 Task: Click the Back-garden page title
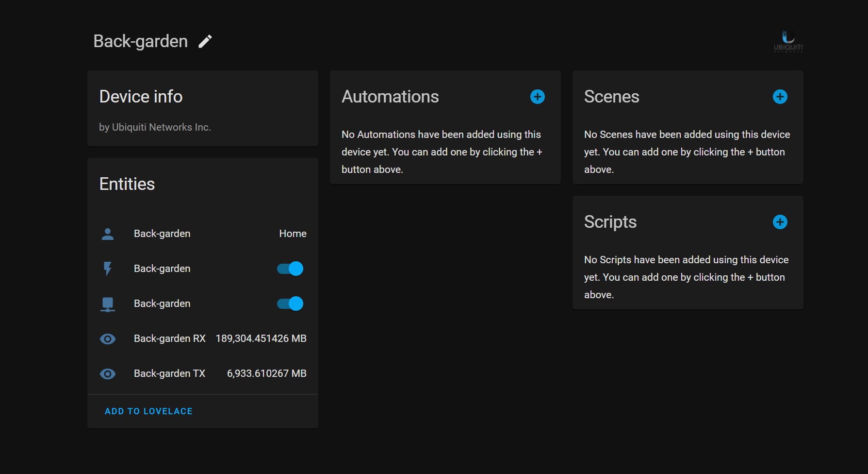tap(140, 41)
